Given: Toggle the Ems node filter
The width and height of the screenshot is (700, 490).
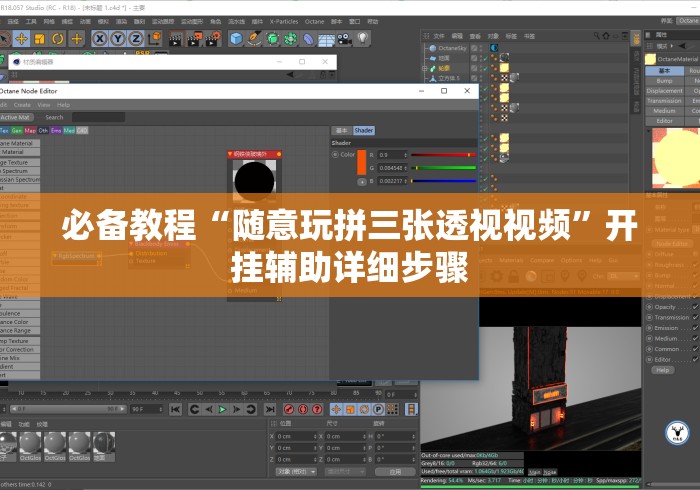Looking at the screenshot, I should click(x=56, y=130).
